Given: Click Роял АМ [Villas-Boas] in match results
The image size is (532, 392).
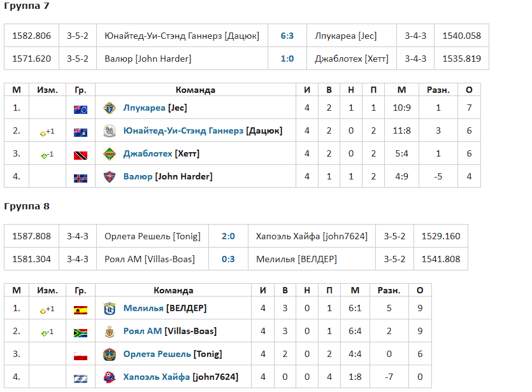Looking at the screenshot, I should (150, 259).
